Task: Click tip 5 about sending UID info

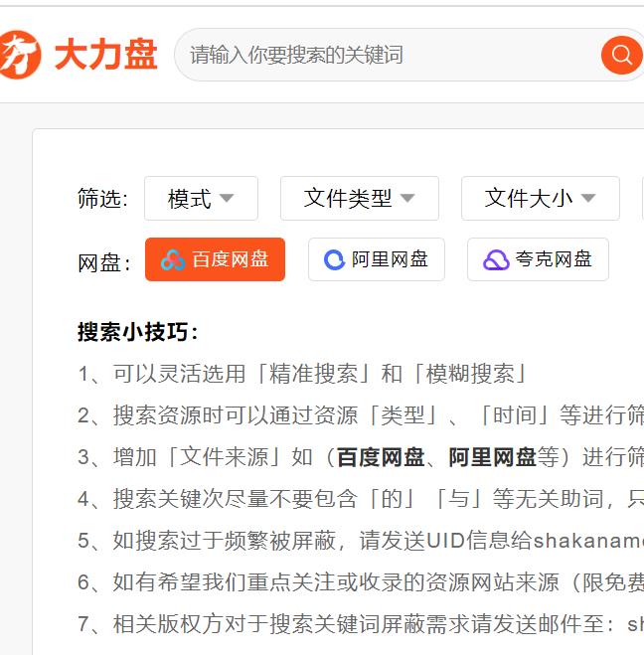Action: [x=361, y=541]
